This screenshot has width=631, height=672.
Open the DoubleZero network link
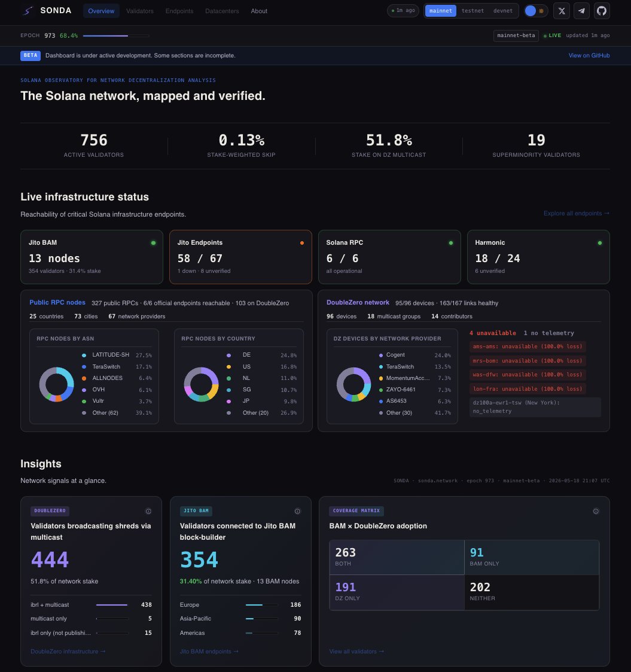(358, 302)
